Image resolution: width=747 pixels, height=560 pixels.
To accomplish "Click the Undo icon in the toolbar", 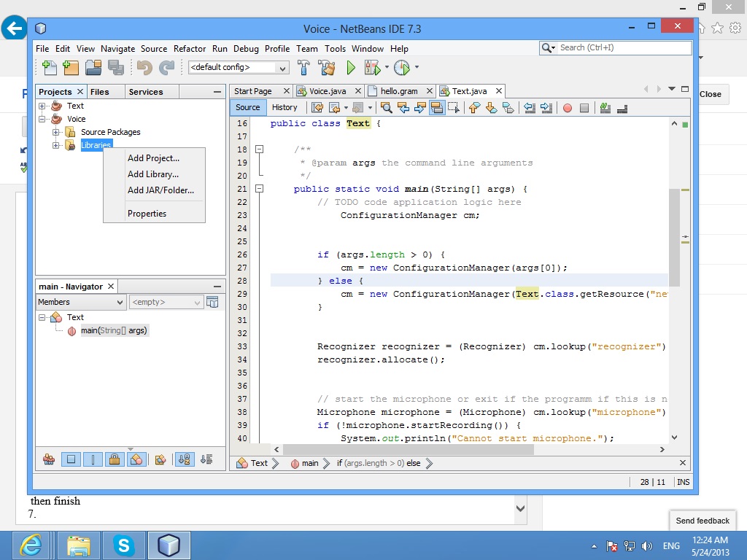I will (144, 67).
